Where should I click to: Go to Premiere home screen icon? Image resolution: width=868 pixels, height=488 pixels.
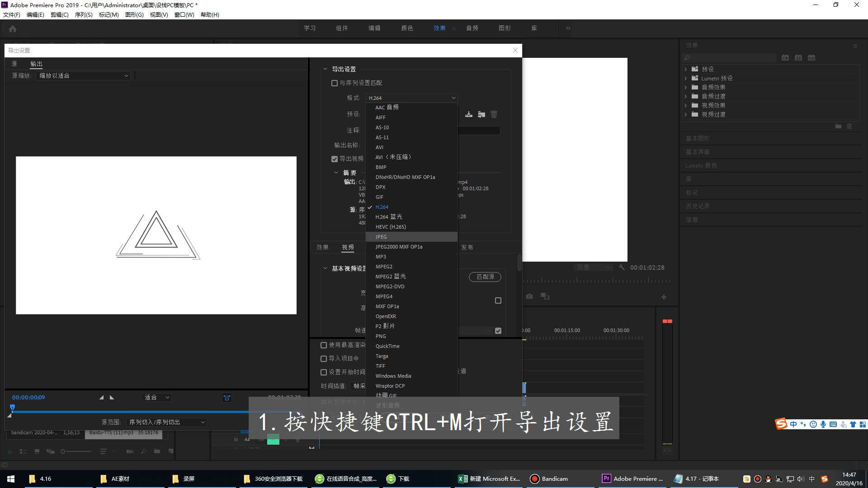tap(13, 28)
